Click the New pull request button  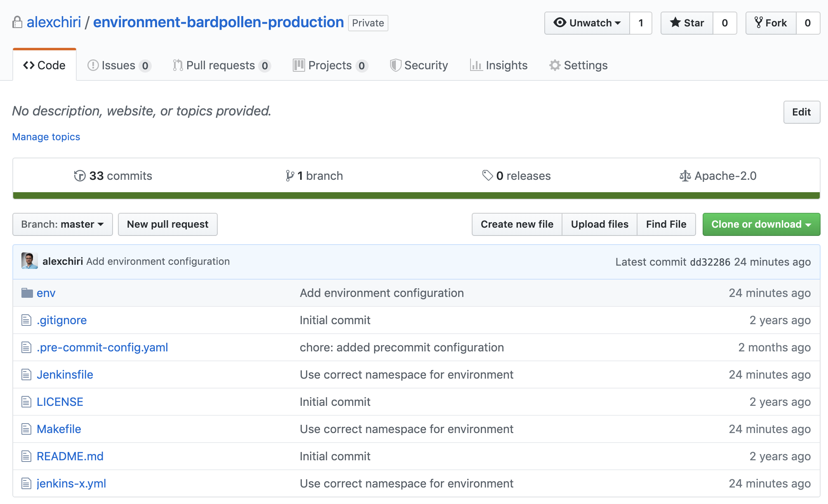pyautogui.click(x=167, y=224)
